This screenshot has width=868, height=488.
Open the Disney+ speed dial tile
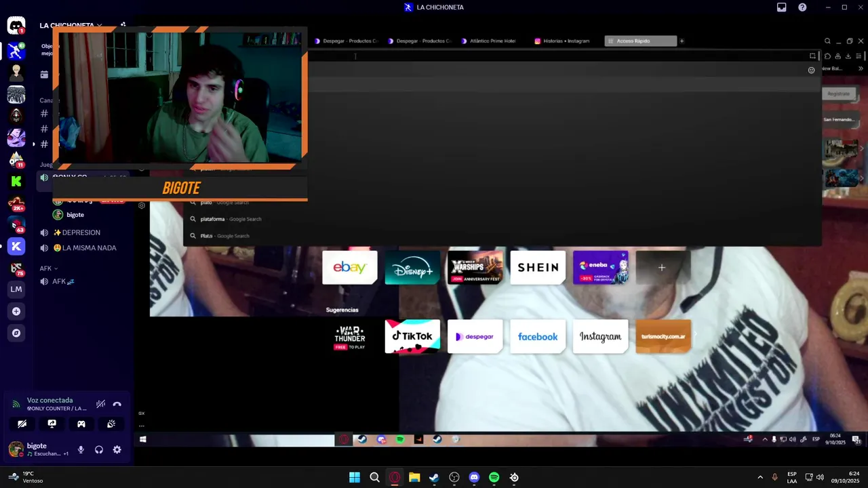[x=412, y=267]
